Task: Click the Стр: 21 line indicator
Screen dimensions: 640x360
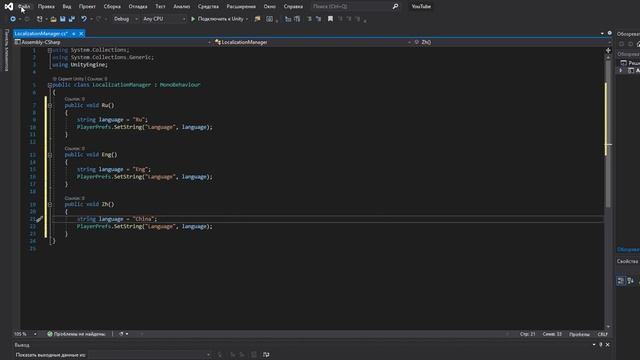Action: click(527, 334)
